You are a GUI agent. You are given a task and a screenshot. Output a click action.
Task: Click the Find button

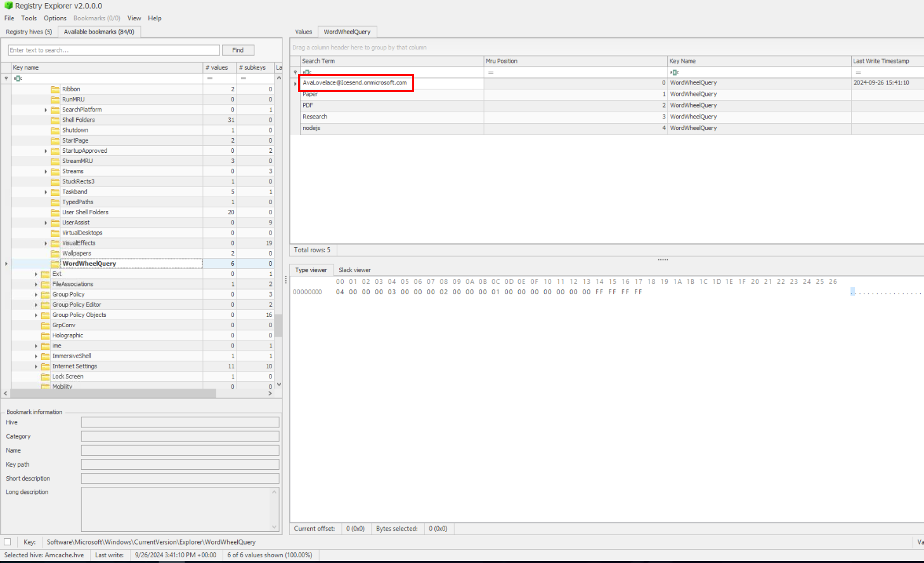pos(238,50)
